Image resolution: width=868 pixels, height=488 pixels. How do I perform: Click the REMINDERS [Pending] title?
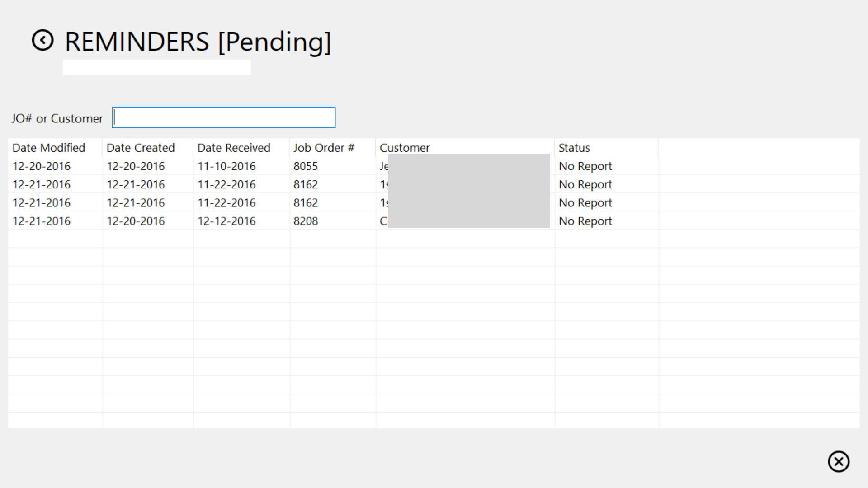(x=198, y=42)
